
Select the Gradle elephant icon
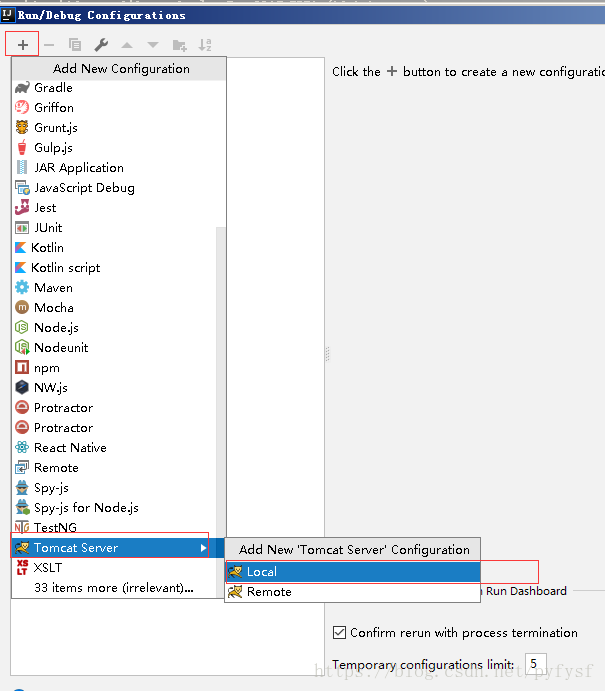click(22, 88)
